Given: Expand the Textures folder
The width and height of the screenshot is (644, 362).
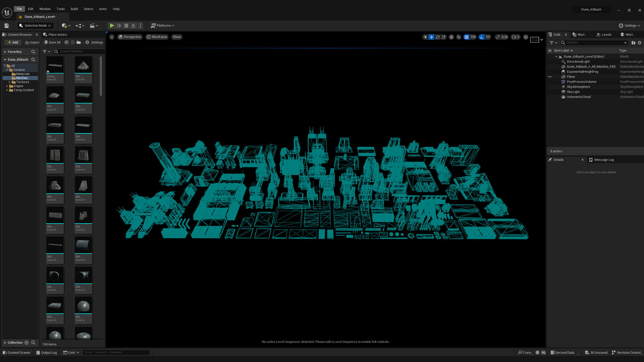Looking at the screenshot, I should 10,82.
